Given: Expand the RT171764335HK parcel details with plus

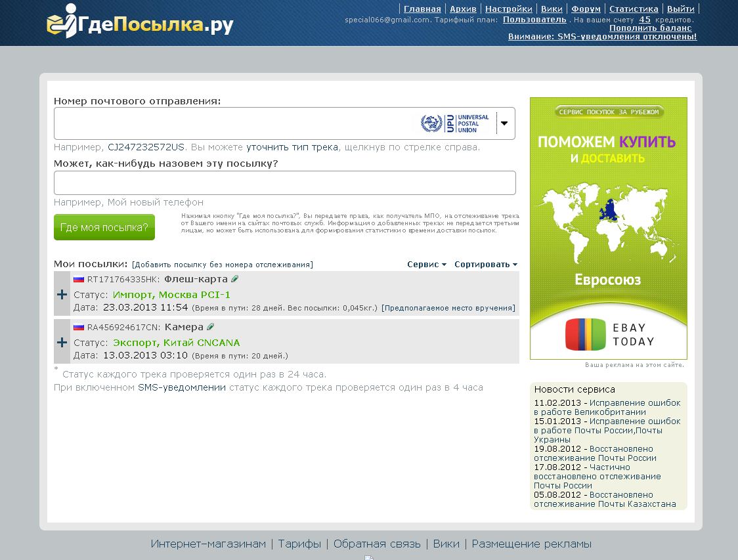Looking at the screenshot, I should click(62, 295).
